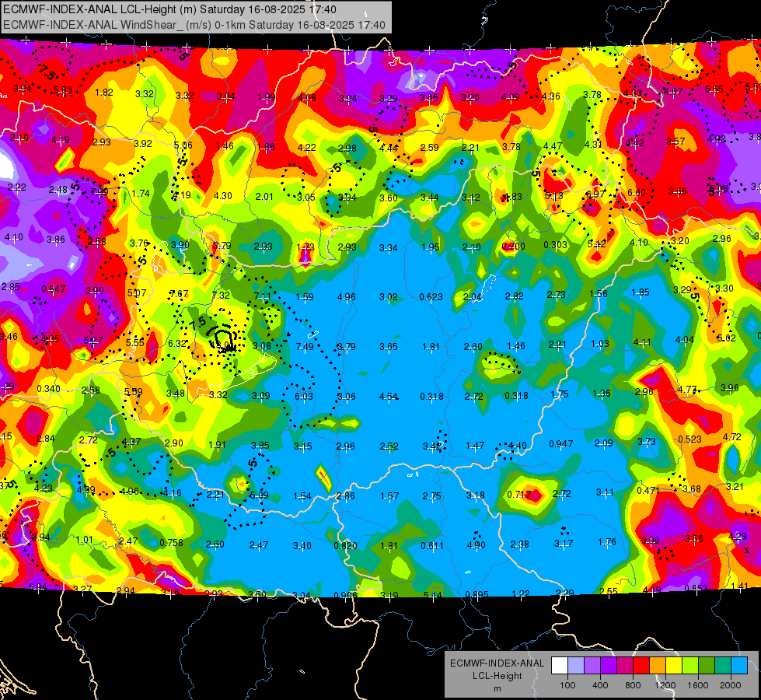This screenshot has height=700, width=761.
Task: Click the wind shear value 0.303
Action: (555, 244)
